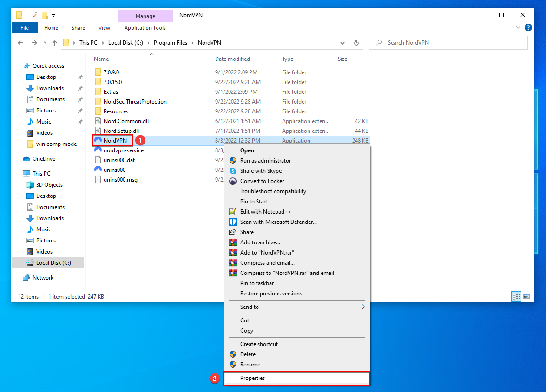Switch to large icons view in status bar
This screenshot has height=392, width=546.
tap(526, 296)
